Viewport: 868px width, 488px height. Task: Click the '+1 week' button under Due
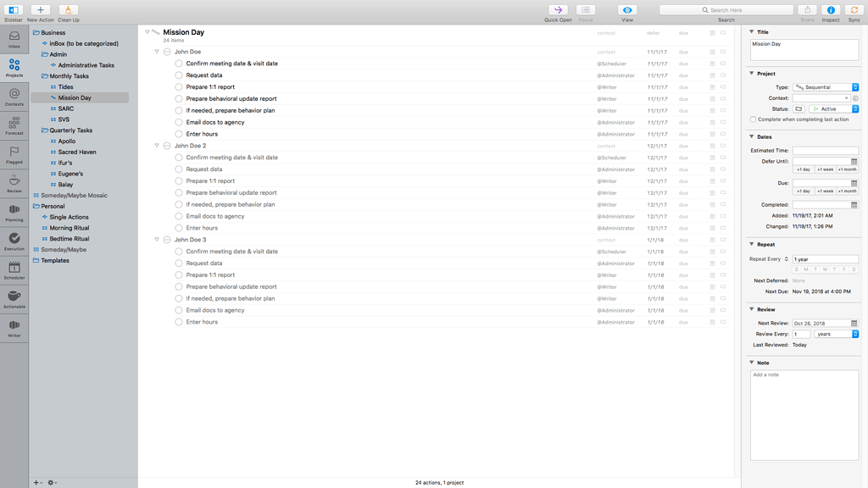click(x=825, y=191)
